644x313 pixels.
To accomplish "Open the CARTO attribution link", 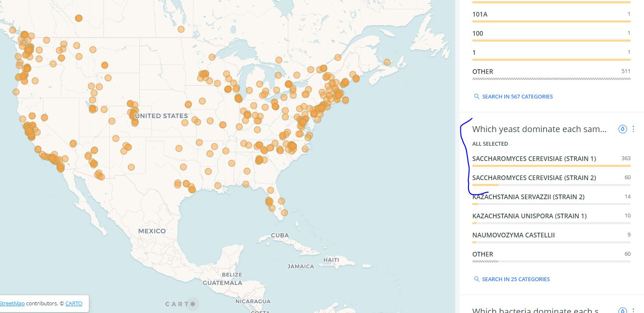I will 74,304.
